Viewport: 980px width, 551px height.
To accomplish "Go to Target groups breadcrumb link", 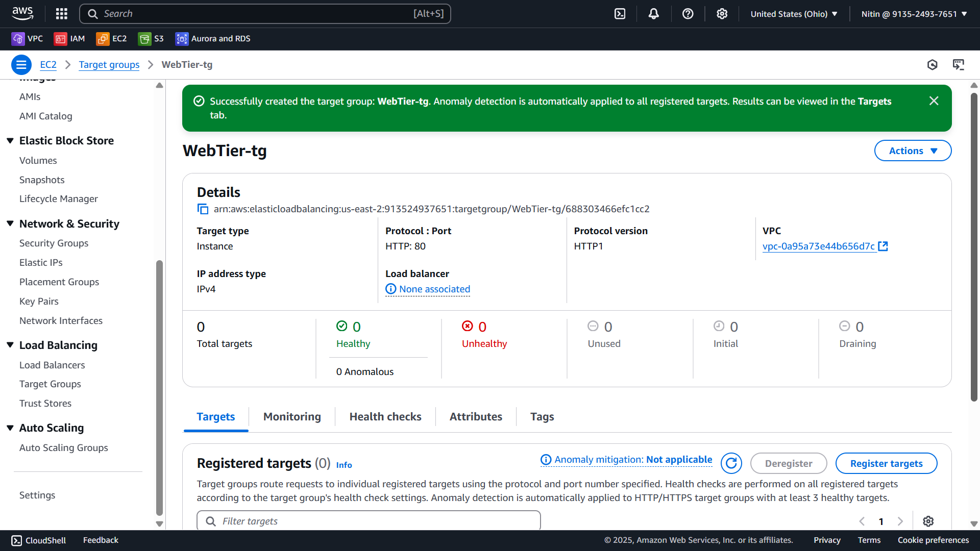I will pyautogui.click(x=109, y=65).
